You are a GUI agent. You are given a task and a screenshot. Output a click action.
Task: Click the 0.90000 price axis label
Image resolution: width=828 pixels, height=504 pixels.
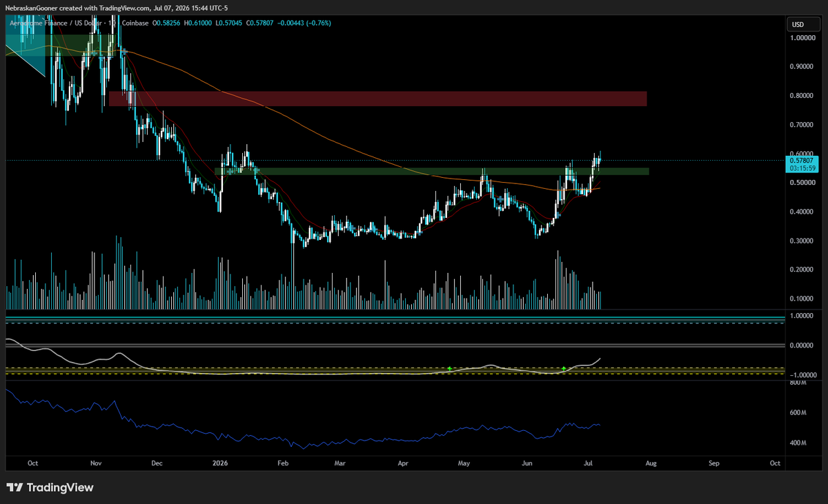click(801, 67)
